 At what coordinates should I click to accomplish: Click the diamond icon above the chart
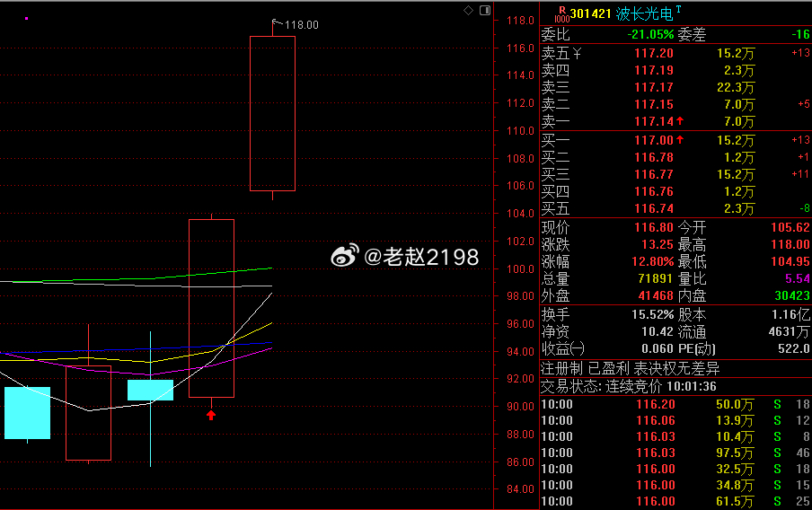(468, 11)
